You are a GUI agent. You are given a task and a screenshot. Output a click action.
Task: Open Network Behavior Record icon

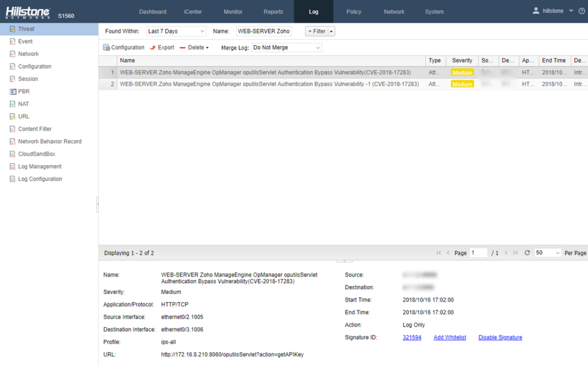pyautogui.click(x=13, y=141)
